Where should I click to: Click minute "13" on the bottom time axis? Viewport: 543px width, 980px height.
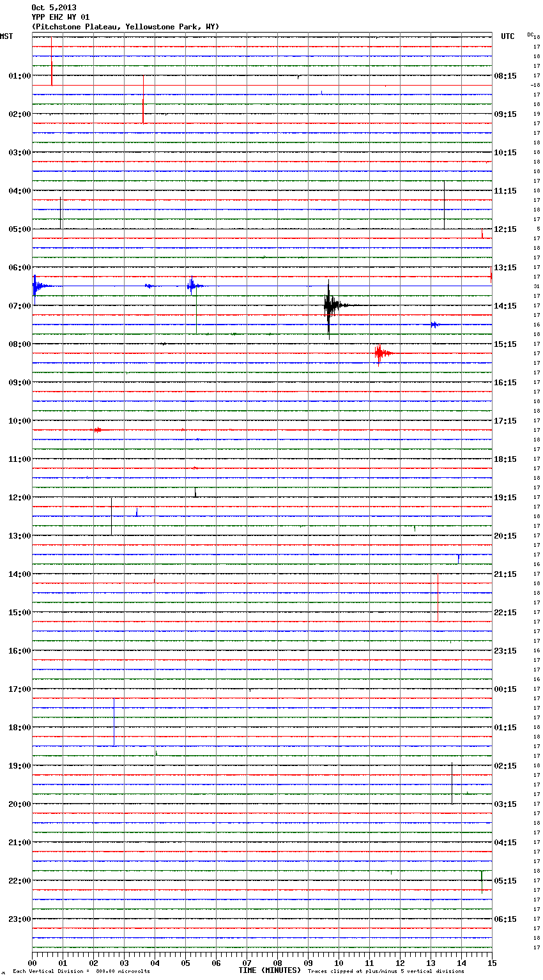coord(431,963)
